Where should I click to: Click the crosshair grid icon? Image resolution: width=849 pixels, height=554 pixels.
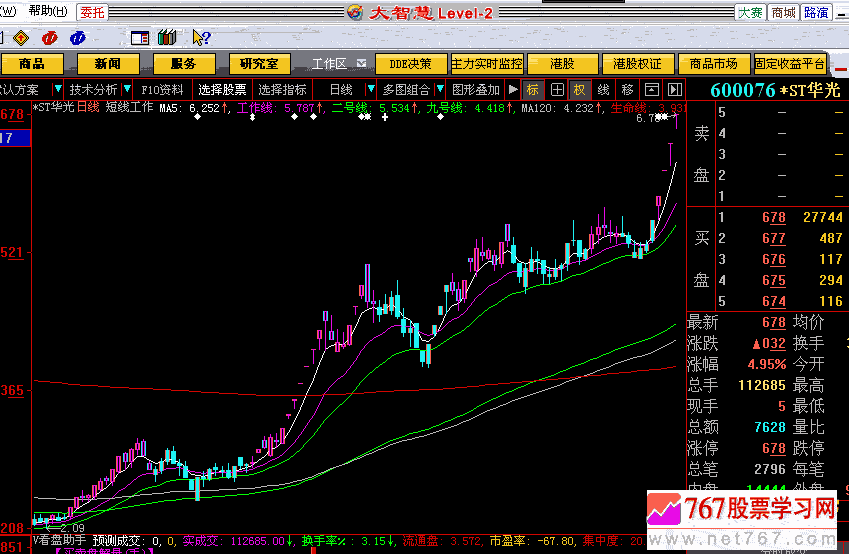(557, 90)
